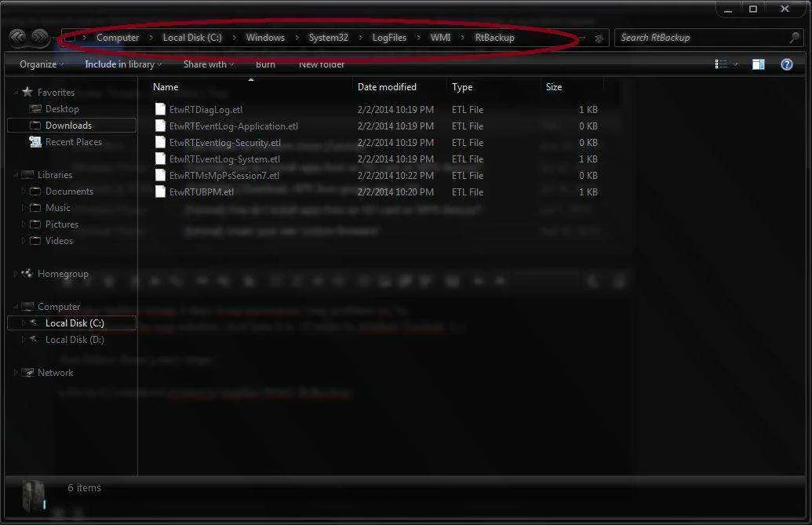Click the search magnifier icon
The image size is (812, 525).
coord(795,38)
